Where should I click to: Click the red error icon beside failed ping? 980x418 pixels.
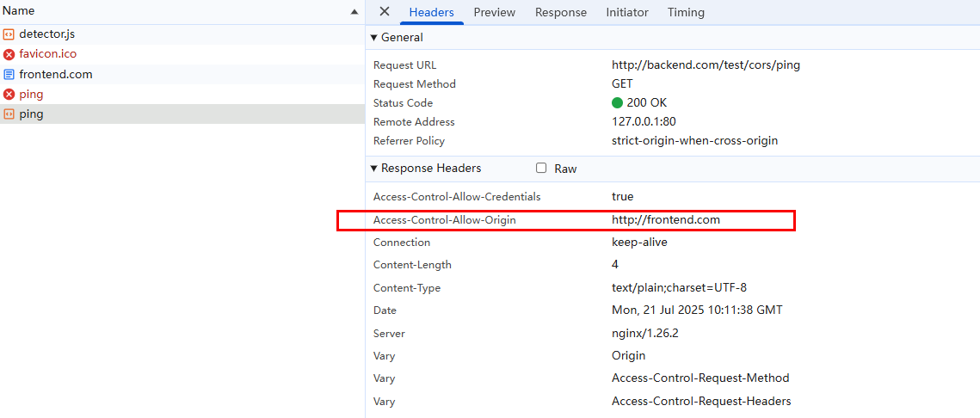pos(9,95)
